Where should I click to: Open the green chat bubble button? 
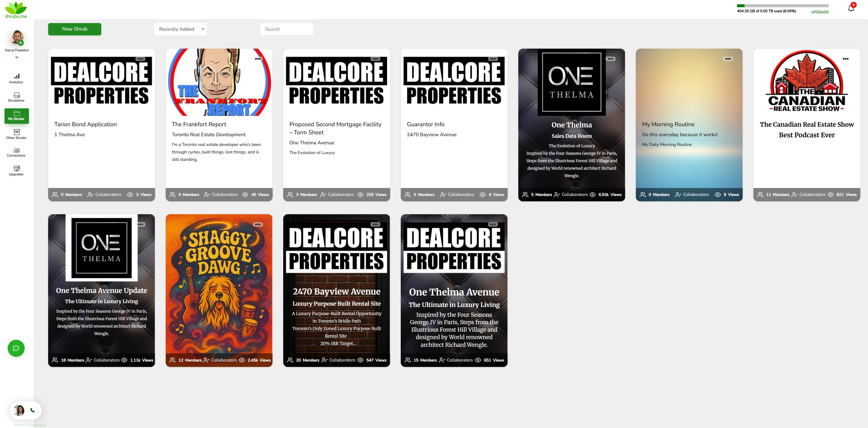(x=16, y=348)
